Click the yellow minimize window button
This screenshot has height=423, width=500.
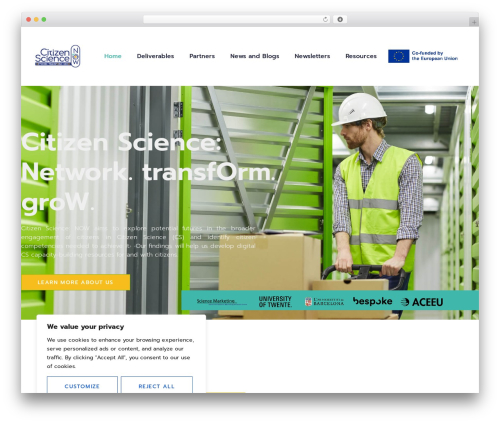coord(36,20)
